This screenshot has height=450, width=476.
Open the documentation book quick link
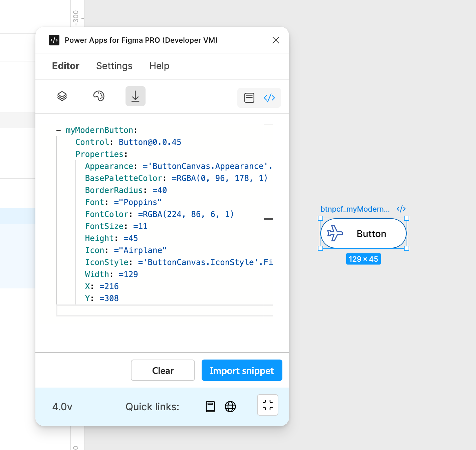[210, 407]
